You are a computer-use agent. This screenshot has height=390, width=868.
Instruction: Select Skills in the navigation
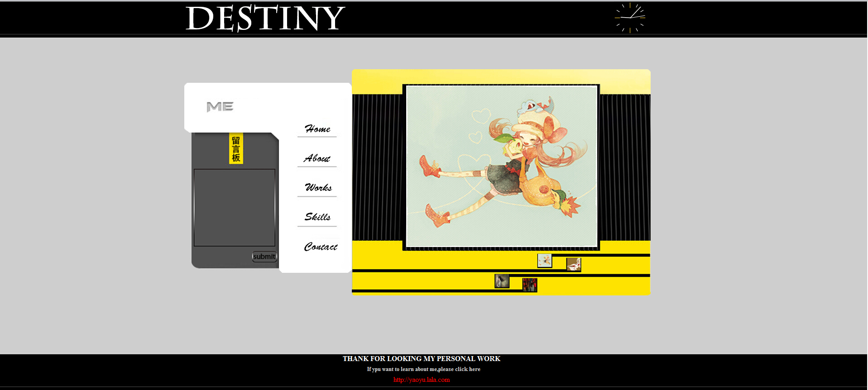pos(317,217)
